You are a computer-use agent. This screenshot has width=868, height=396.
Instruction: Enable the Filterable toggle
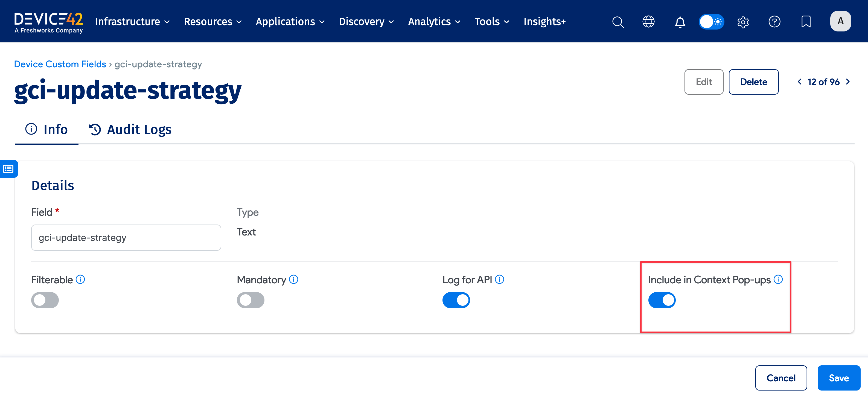(45, 300)
